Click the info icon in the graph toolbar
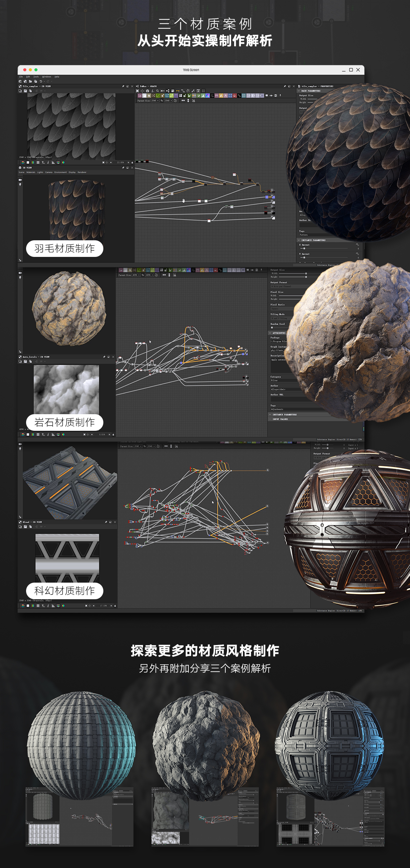Screen dimensions: 410x868 pos(152,91)
